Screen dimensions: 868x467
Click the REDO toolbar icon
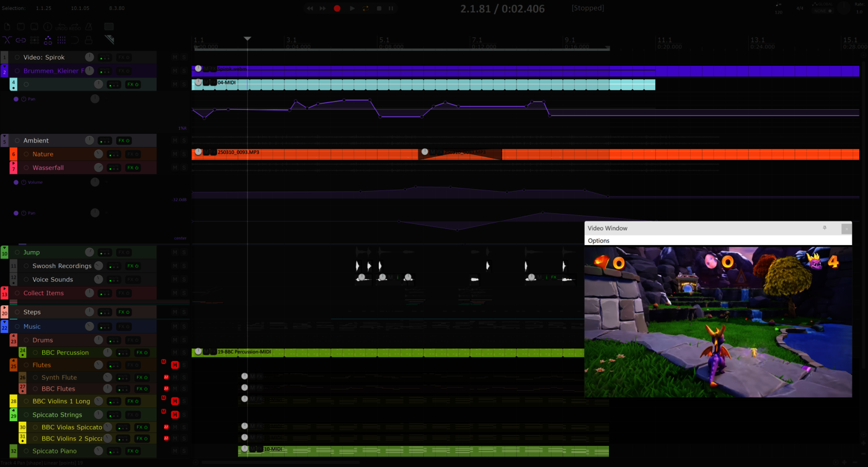pos(74,27)
